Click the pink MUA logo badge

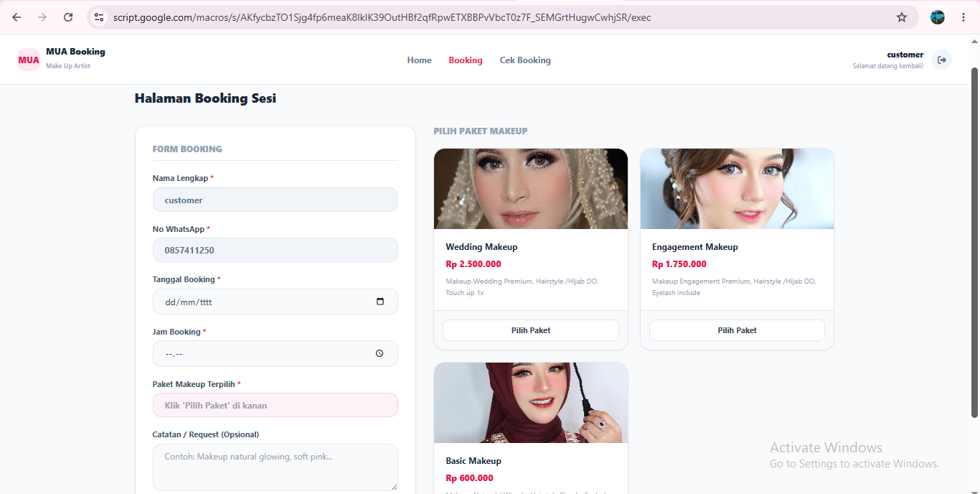click(29, 60)
